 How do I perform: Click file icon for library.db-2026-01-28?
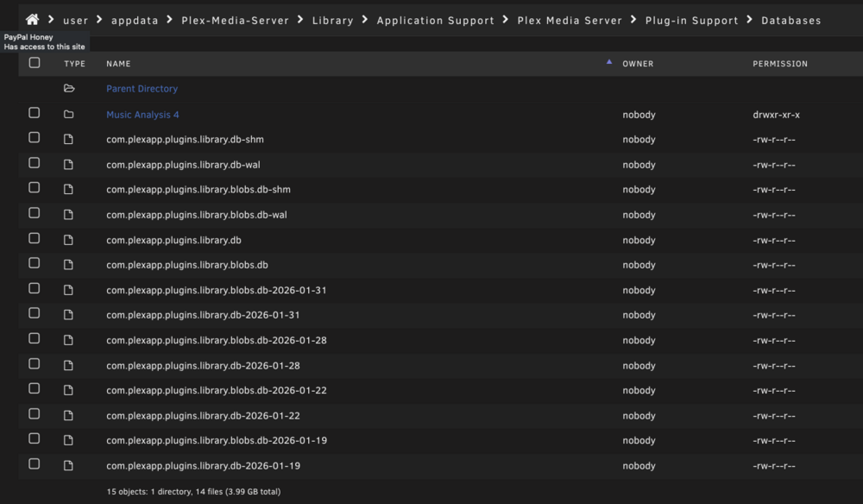pyautogui.click(x=68, y=365)
